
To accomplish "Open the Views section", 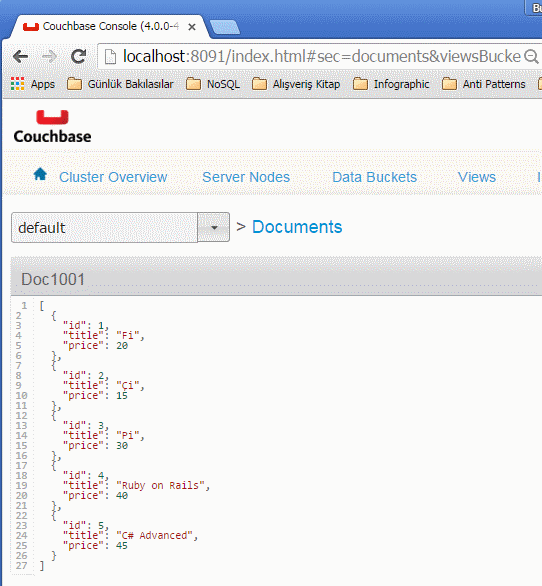I will 477,177.
